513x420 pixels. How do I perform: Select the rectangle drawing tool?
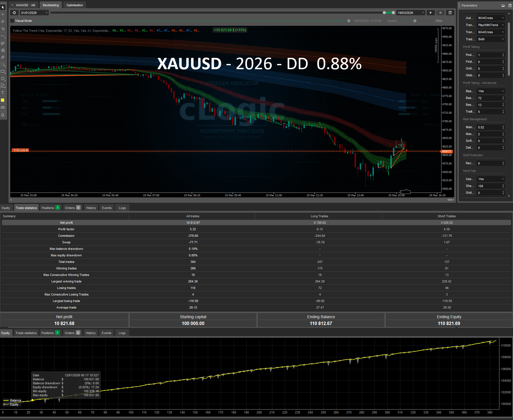[x=3, y=72]
